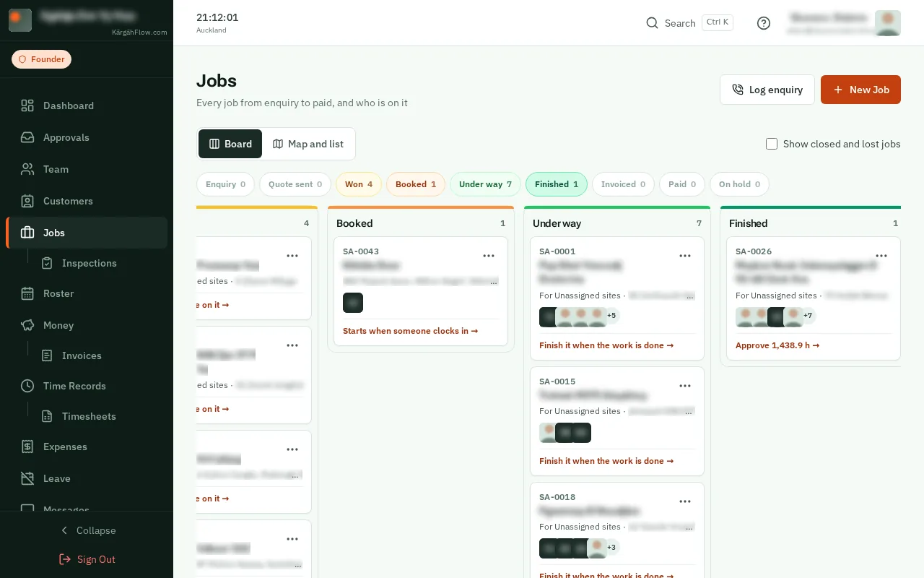
Task: Click the Log enquiry button
Action: 767,90
